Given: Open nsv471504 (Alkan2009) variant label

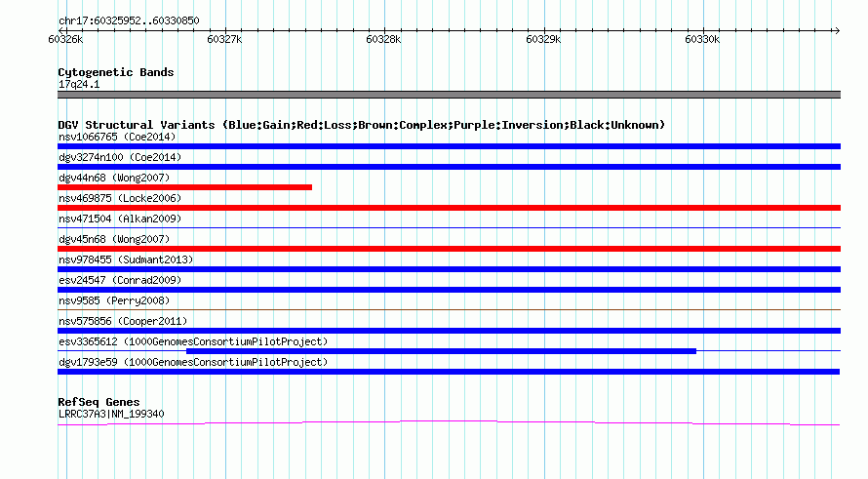Looking at the screenshot, I should (120, 219).
